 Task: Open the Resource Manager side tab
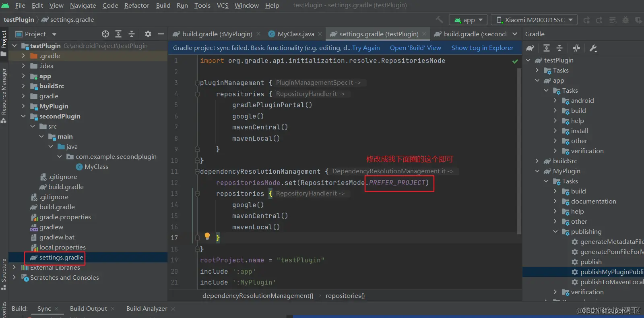point(4,95)
